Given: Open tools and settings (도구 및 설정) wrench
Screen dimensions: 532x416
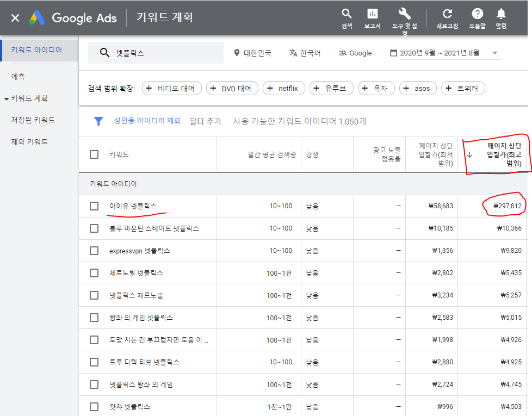Looking at the screenshot, I should coord(404,14).
